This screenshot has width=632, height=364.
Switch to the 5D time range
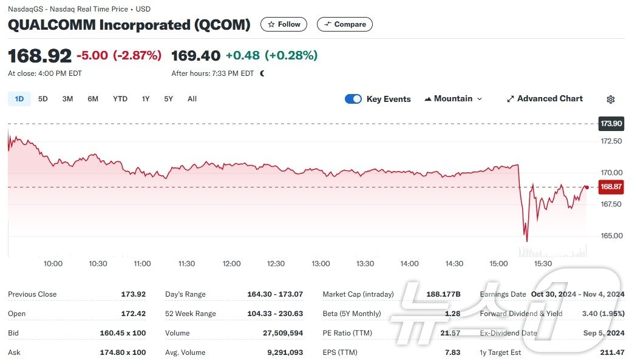click(43, 99)
